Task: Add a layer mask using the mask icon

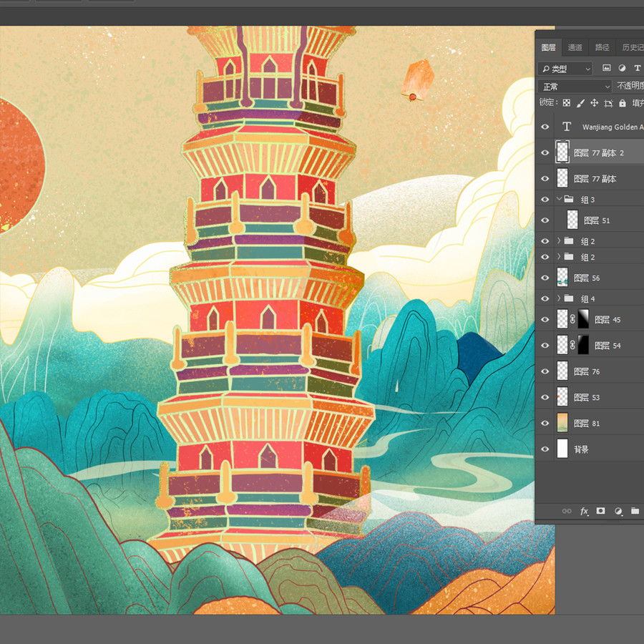Action: tap(600, 510)
